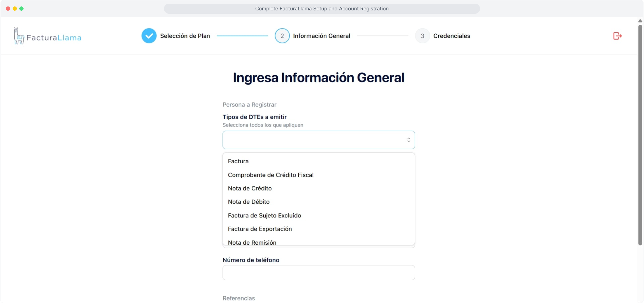
Task: Click the dropdown up-down chevron icon
Action: point(409,140)
